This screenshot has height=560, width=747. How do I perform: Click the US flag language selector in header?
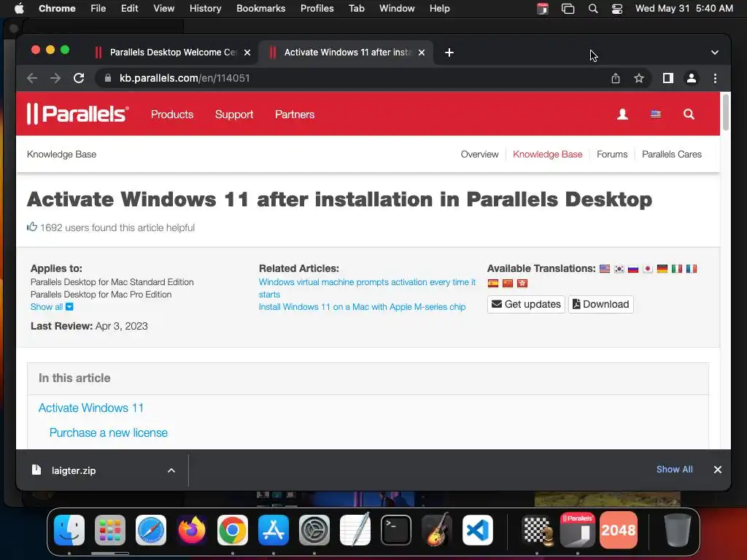point(656,114)
